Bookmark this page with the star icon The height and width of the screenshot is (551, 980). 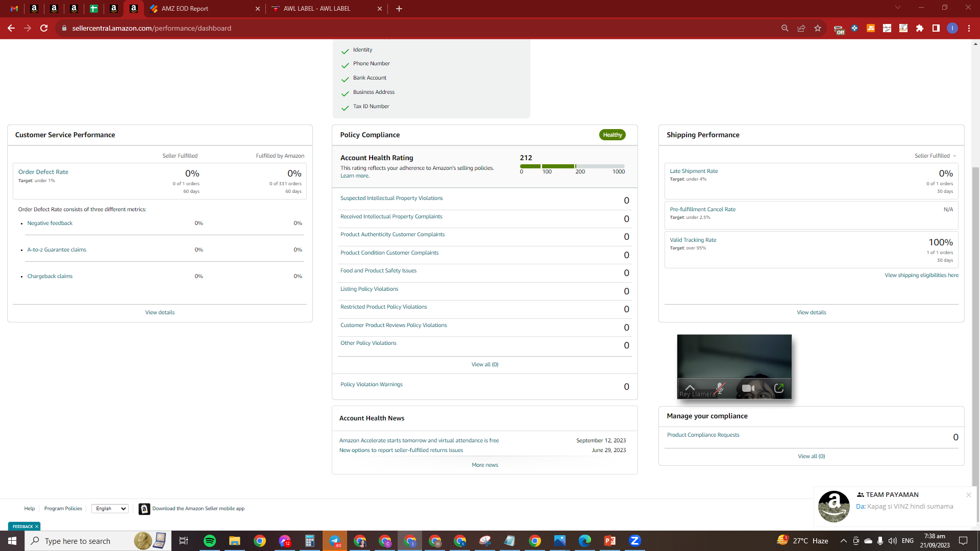click(x=818, y=28)
